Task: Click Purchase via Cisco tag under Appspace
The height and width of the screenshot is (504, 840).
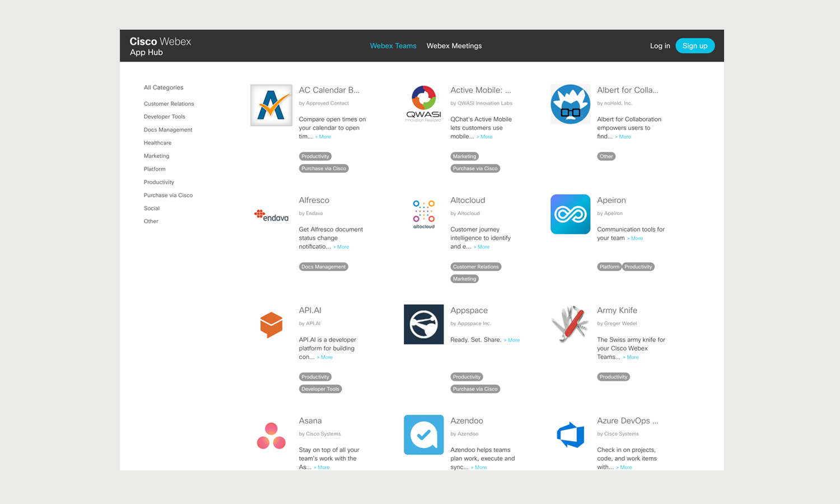Action: click(475, 389)
